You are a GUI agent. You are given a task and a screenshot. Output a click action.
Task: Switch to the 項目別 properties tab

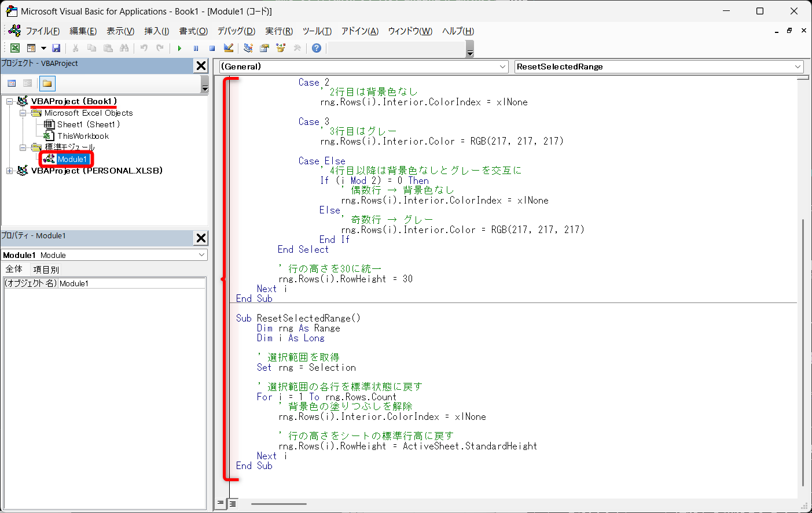tap(46, 270)
